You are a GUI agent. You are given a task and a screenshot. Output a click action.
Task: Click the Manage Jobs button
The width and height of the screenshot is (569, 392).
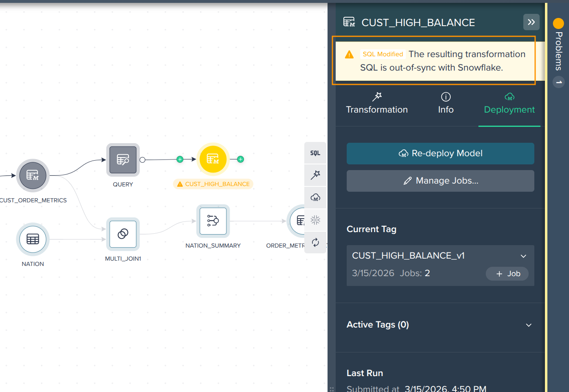click(x=440, y=181)
